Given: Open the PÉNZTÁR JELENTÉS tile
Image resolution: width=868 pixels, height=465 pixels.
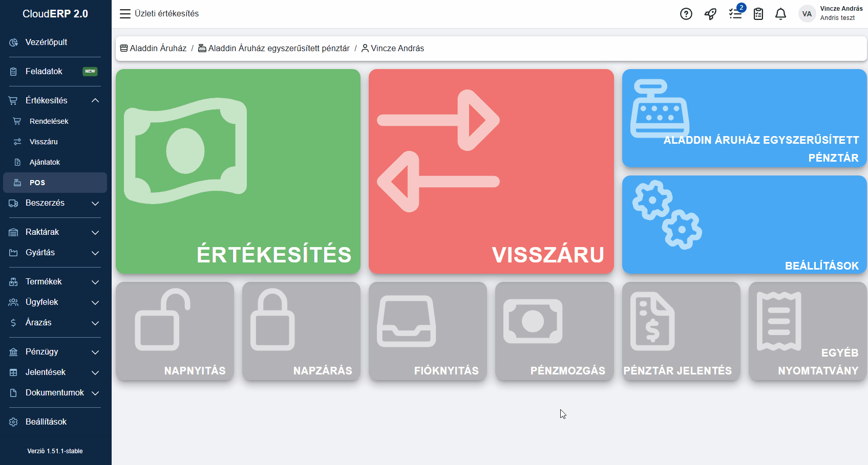Looking at the screenshot, I should (681, 331).
